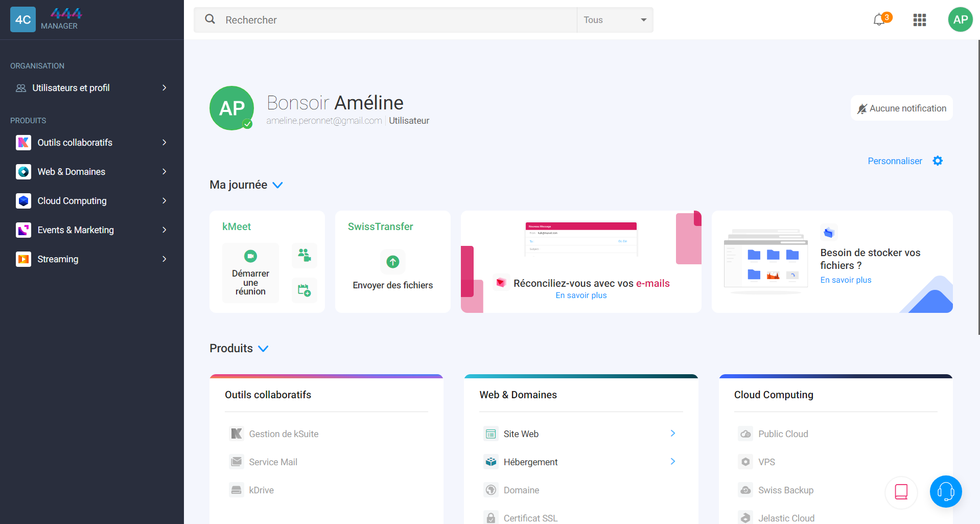The width and height of the screenshot is (980, 524).
Task: Expand the Hébergement row chevron
Action: [673, 462]
